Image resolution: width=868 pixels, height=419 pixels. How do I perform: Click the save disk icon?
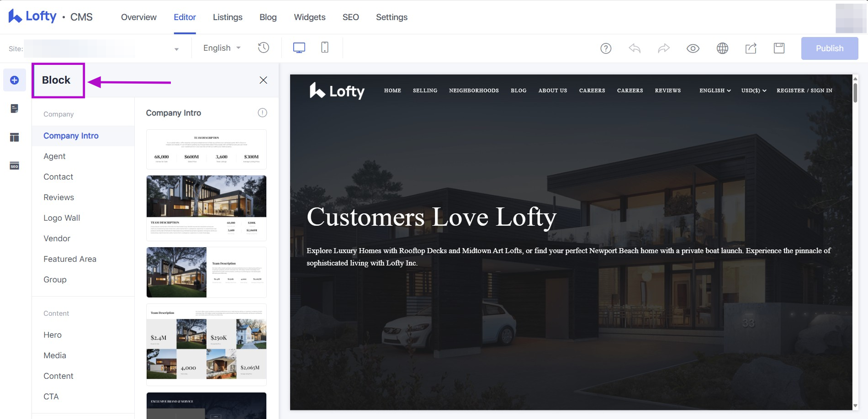click(779, 48)
